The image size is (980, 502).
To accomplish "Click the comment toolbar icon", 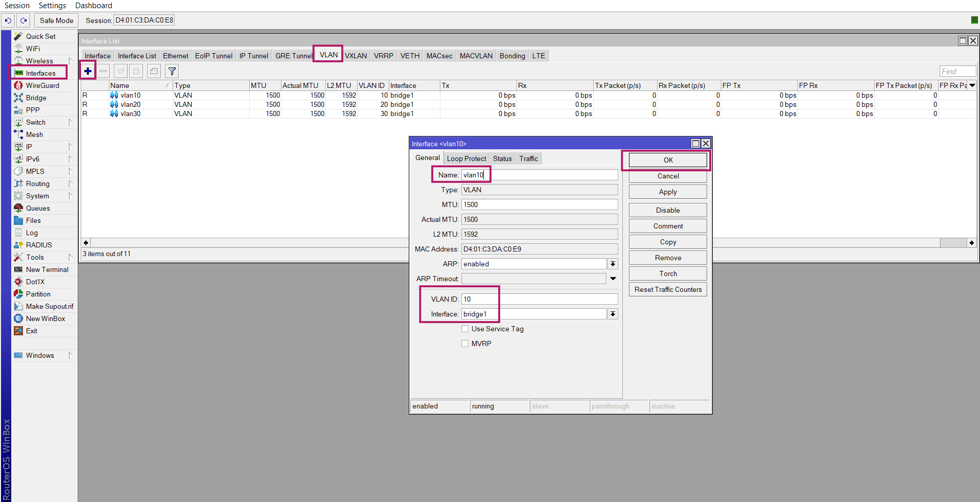I will (154, 71).
